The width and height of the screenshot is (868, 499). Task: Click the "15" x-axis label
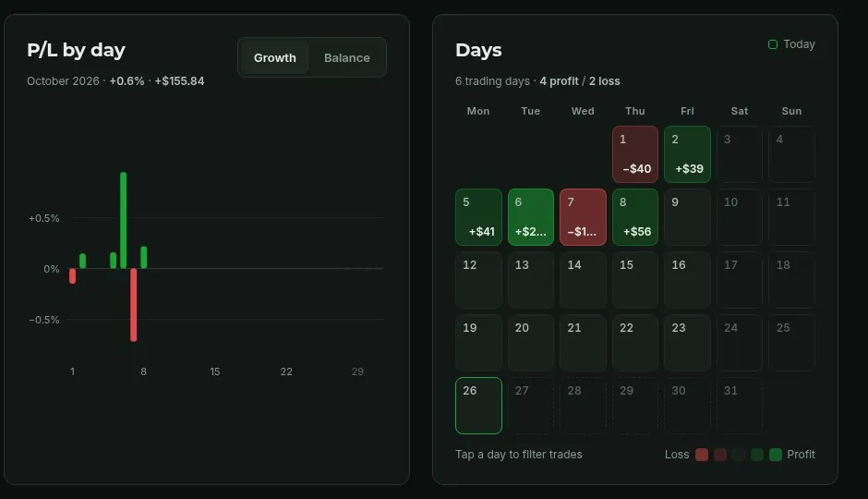click(x=215, y=371)
